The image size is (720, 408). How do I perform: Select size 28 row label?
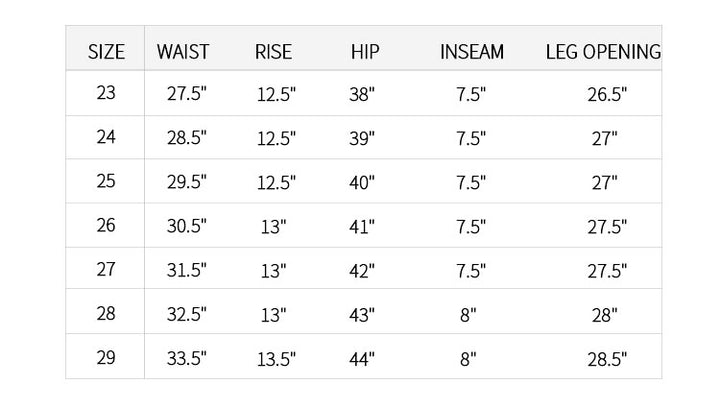[x=107, y=314]
